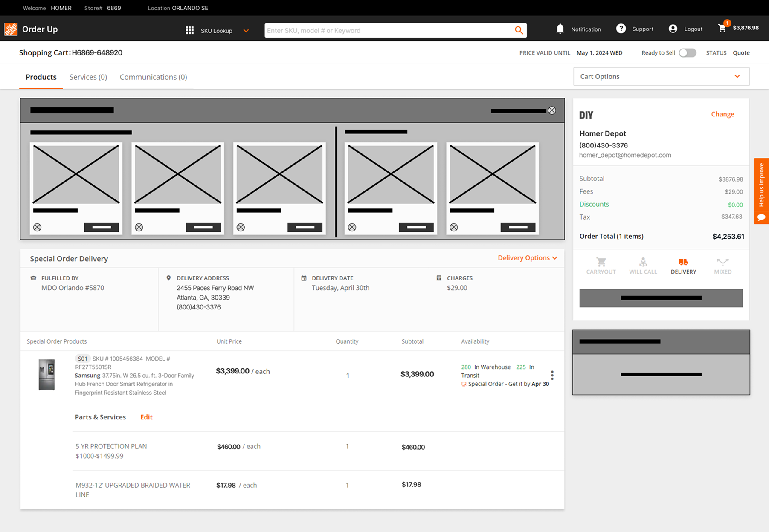Open the Cart Options dropdown

tap(661, 76)
